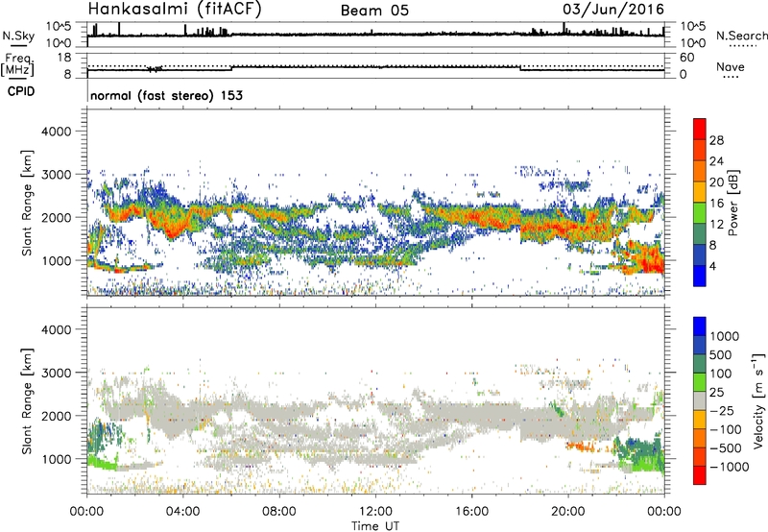Click the "N.Search" legend label
The height and width of the screenshot is (532, 768).
point(742,36)
